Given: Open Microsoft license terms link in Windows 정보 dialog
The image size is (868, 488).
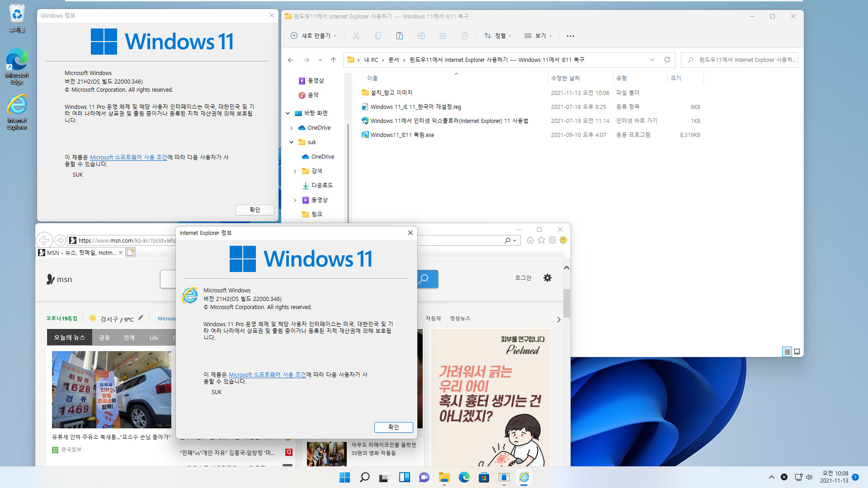Looking at the screenshot, I should (x=128, y=157).
